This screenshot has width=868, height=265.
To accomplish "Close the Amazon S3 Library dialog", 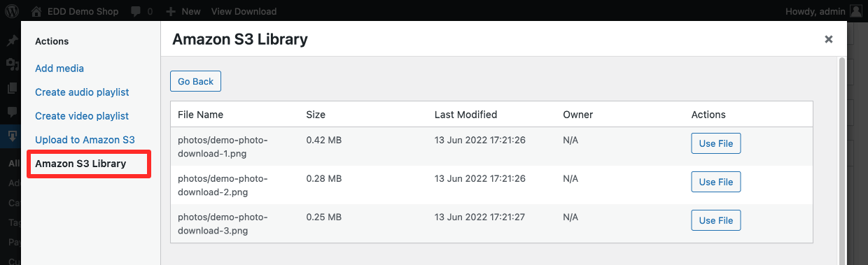I will (x=829, y=39).
